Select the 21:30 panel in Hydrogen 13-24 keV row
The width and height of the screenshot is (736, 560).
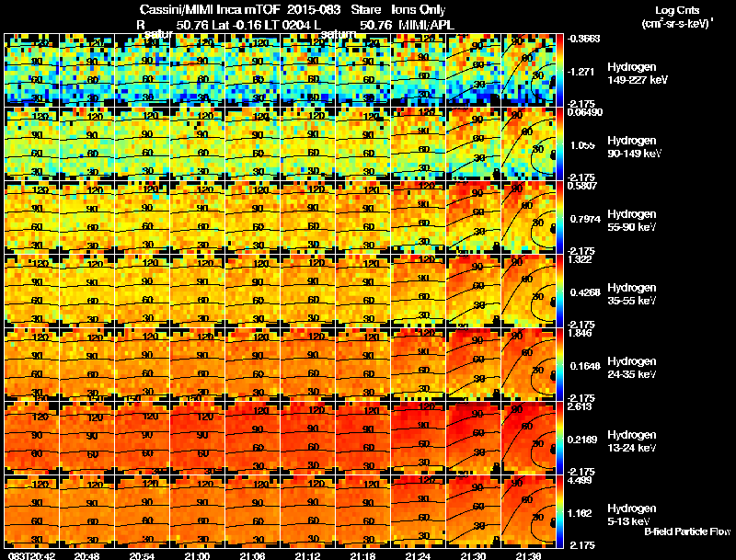tap(473, 438)
